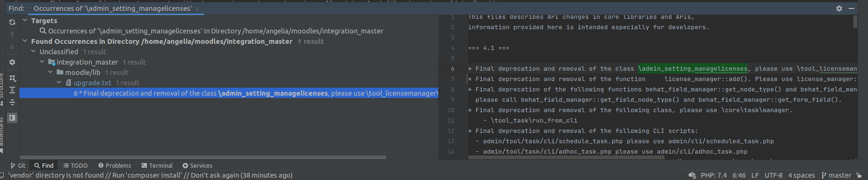Screen dimensions: 868x180
Task: Click the Group By icon
Action: tap(12, 78)
